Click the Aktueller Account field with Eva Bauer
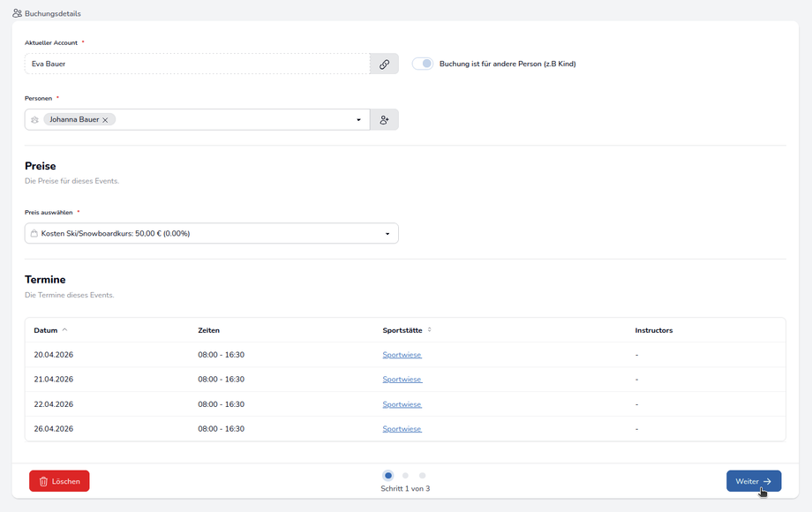This screenshot has width=812, height=512. pyautogui.click(x=197, y=64)
